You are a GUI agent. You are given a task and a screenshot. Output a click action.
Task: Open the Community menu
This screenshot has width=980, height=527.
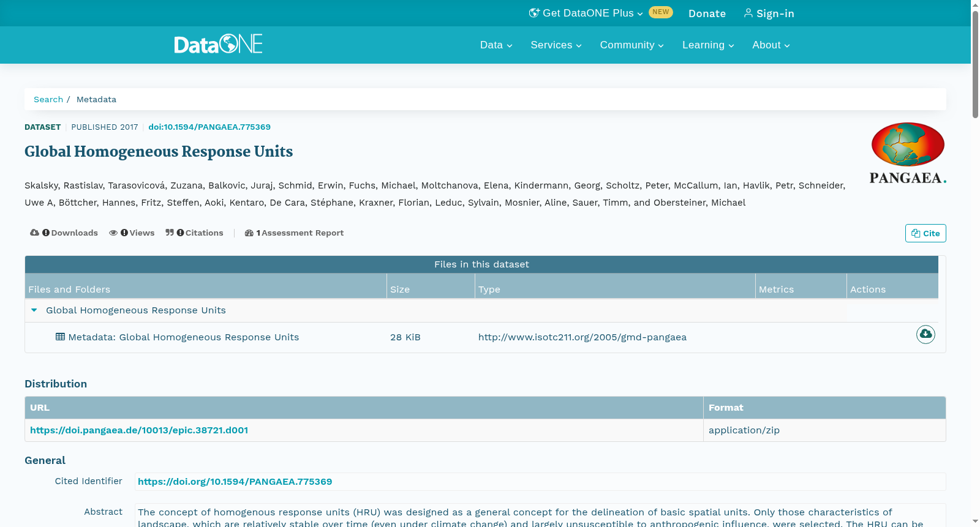631,45
